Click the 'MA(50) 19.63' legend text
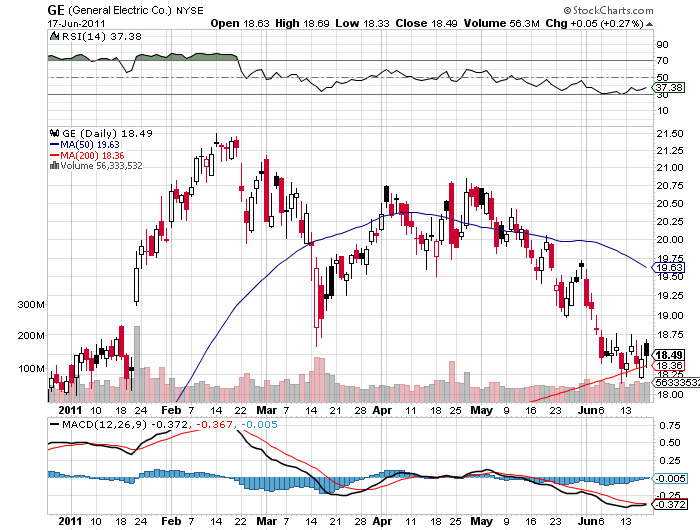Image resolution: width=700 pixels, height=530 pixels. click(90, 144)
